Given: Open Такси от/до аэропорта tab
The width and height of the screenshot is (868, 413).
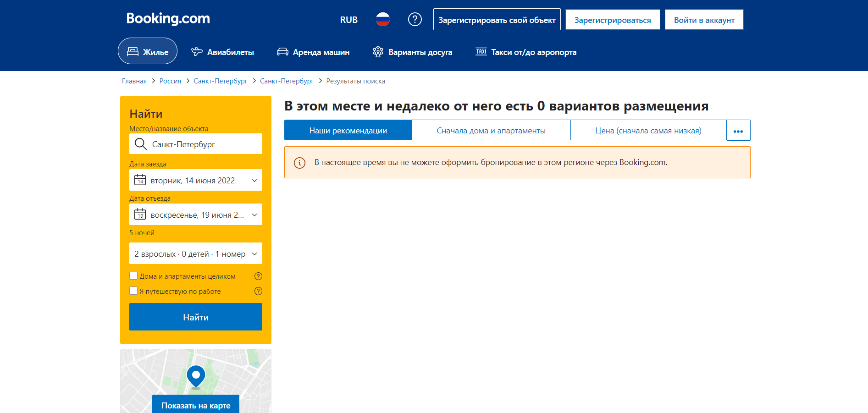Looking at the screenshot, I should (x=526, y=52).
